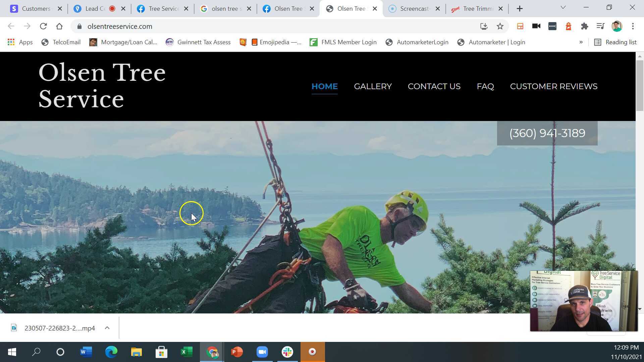Viewport: 644px width, 362px height.
Task: Switch to the olsen tree Google tab
Action: [x=225, y=9]
